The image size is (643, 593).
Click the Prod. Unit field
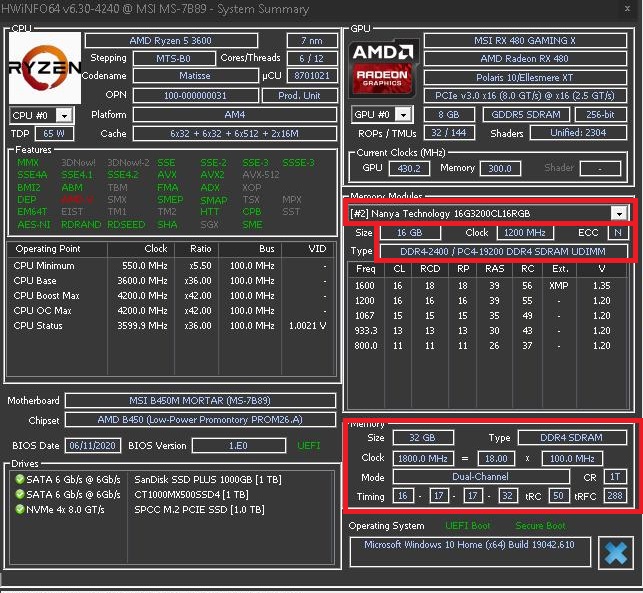pos(299,96)
